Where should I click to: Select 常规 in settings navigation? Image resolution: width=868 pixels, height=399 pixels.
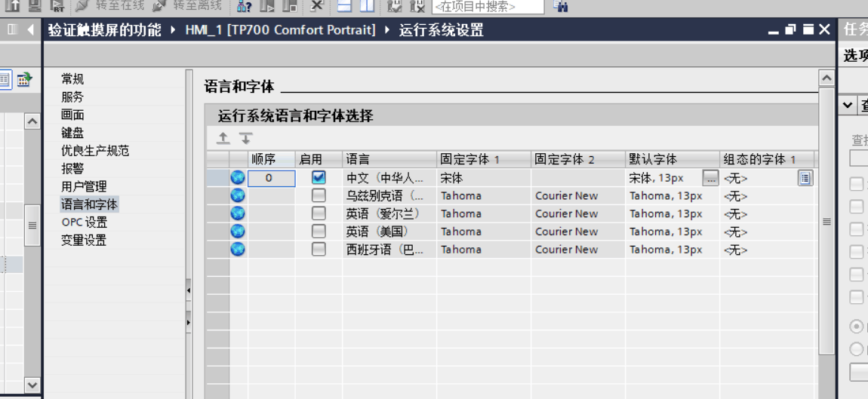pos(72,79)
